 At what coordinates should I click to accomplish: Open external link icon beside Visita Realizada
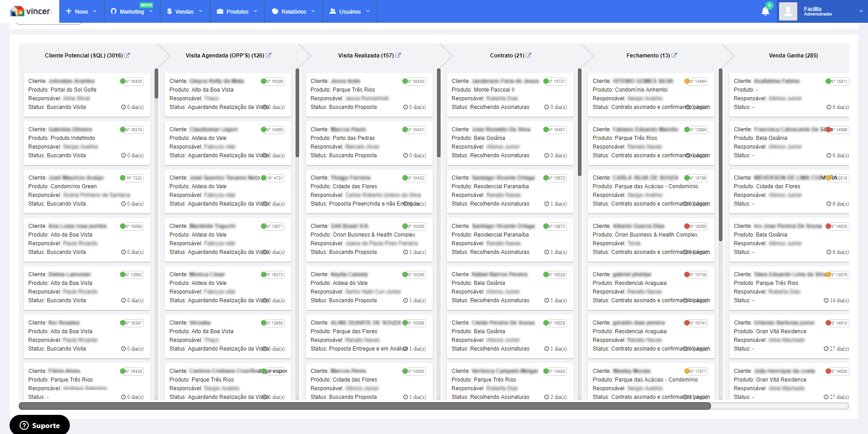(x=398, y=55)
